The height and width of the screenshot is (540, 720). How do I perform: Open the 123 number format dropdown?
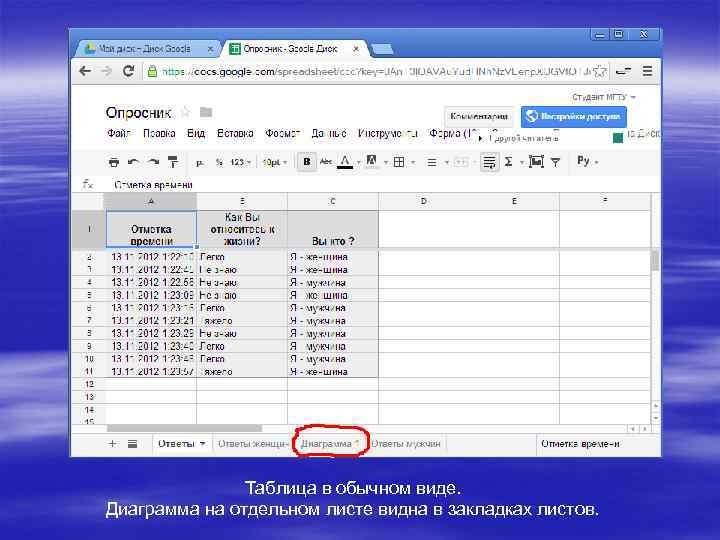tap(241, 162)
